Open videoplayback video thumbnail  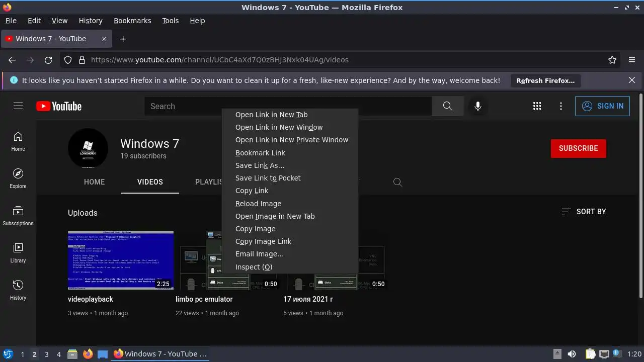pos(121,260)
